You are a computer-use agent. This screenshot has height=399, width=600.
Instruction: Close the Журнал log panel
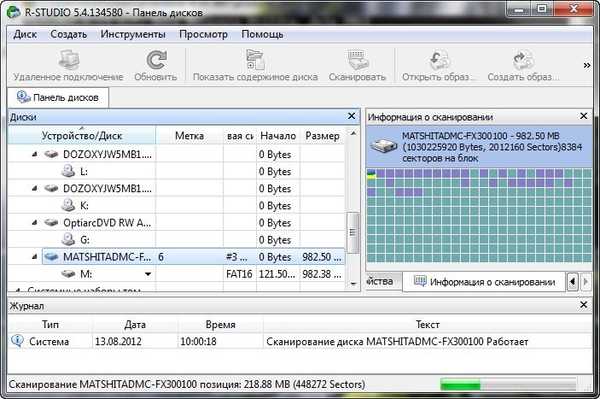[584, 305]
